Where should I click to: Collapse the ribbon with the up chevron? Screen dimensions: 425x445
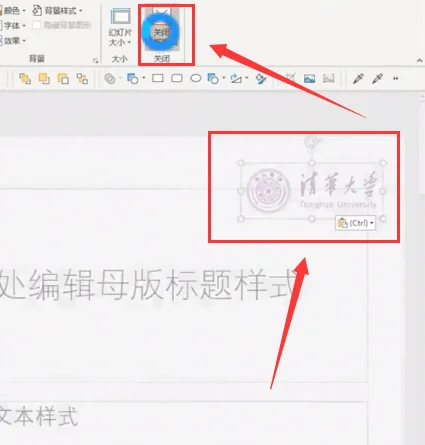pyautogui.click(x=419, y=60)
